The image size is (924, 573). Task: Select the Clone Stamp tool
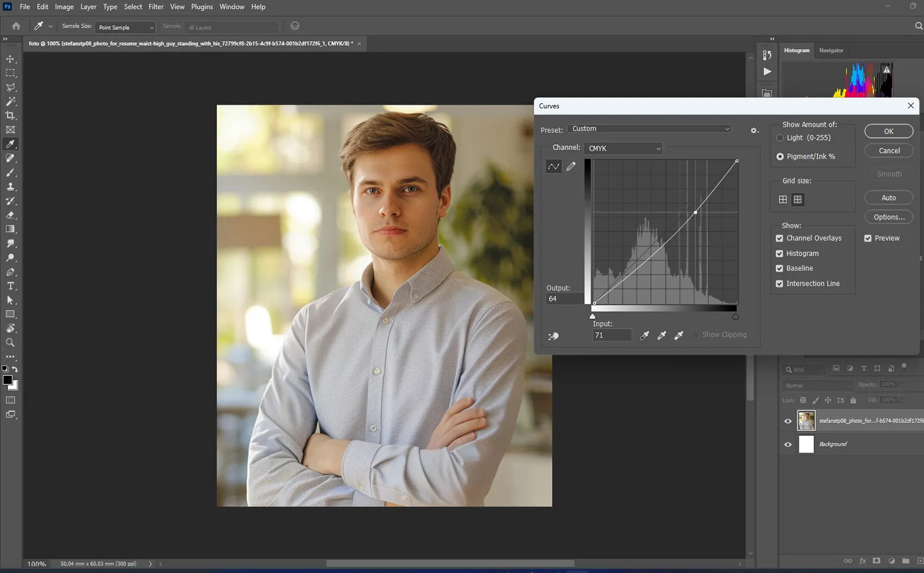tap(10, 187)
